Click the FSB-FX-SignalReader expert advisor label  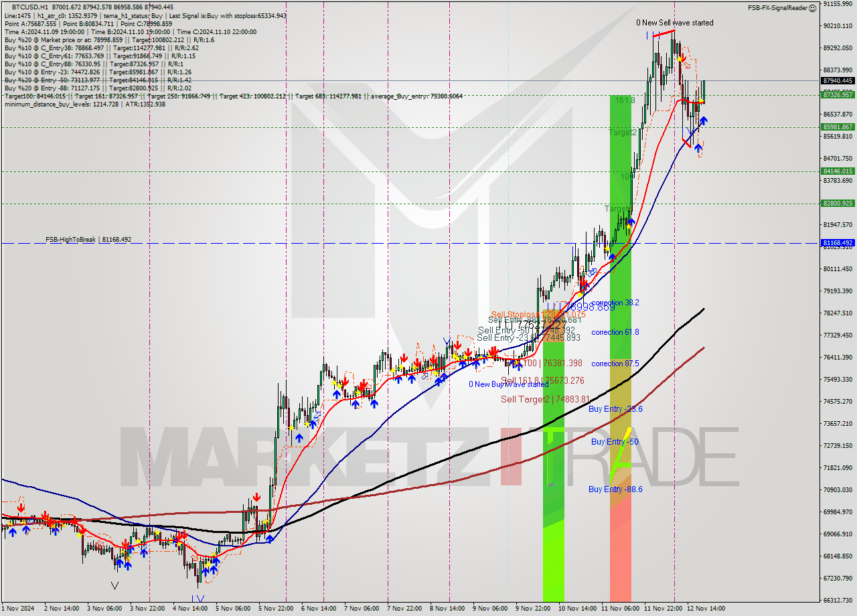coord(777,8)
